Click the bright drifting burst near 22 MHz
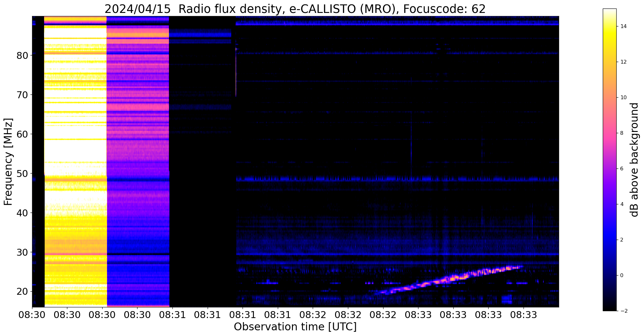The image size is (644, 336). click(448, 280)
